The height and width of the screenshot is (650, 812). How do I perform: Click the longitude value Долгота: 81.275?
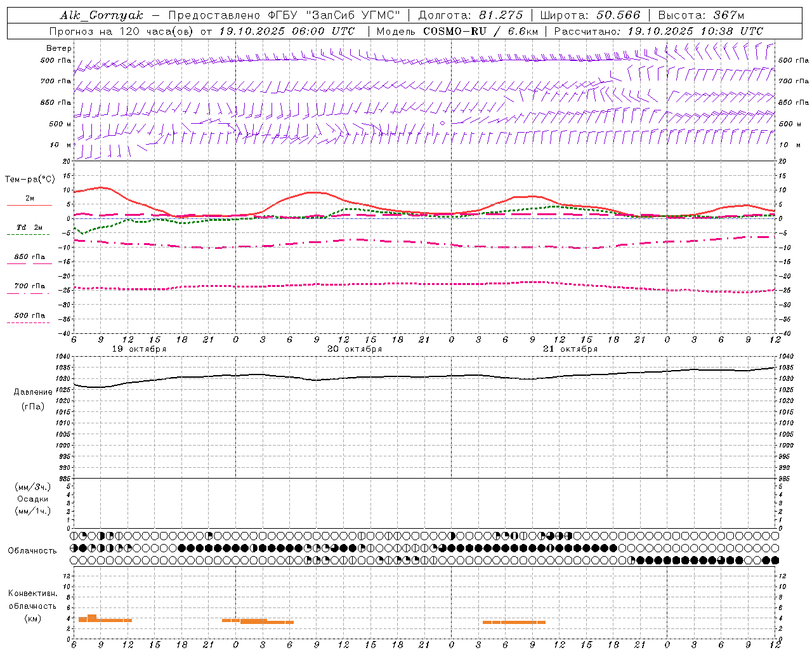click(471, 15)
